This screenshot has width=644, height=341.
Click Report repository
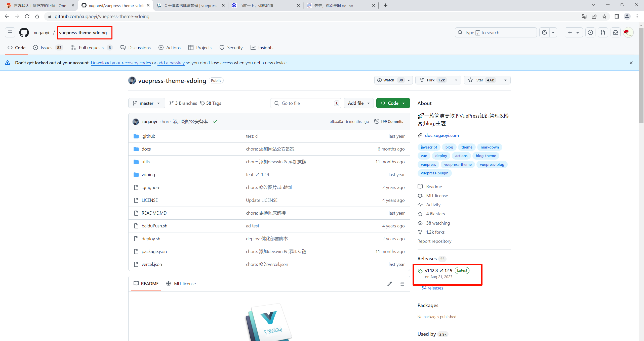coord(434,241)
